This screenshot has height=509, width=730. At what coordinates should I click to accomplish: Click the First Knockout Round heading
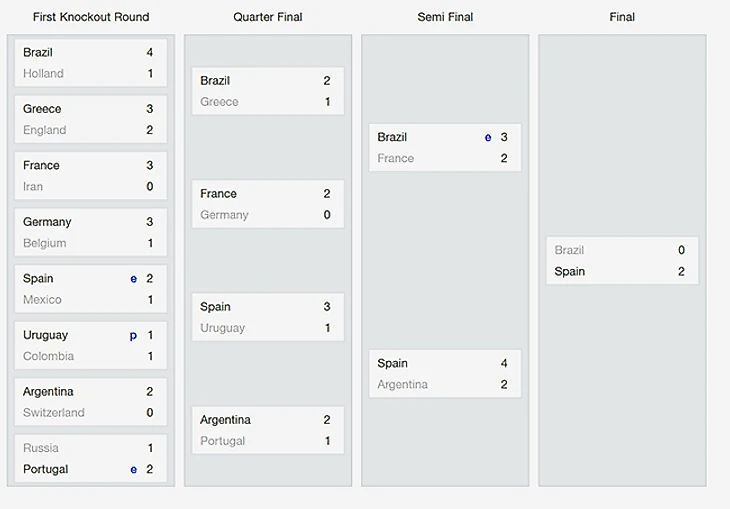pos(91,17)
